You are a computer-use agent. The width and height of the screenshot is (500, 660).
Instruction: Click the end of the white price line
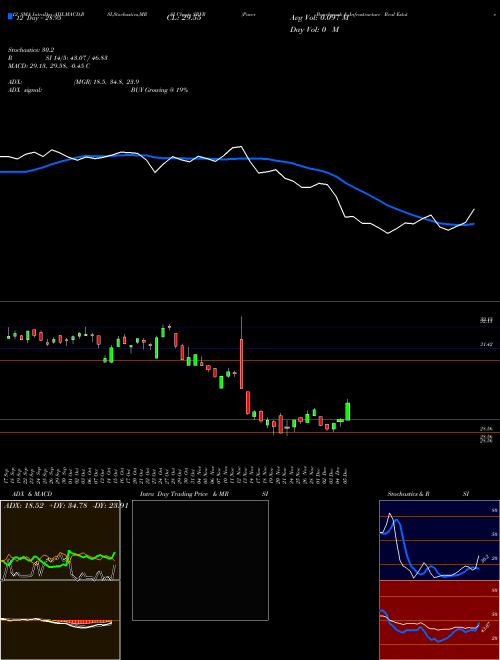474,209
